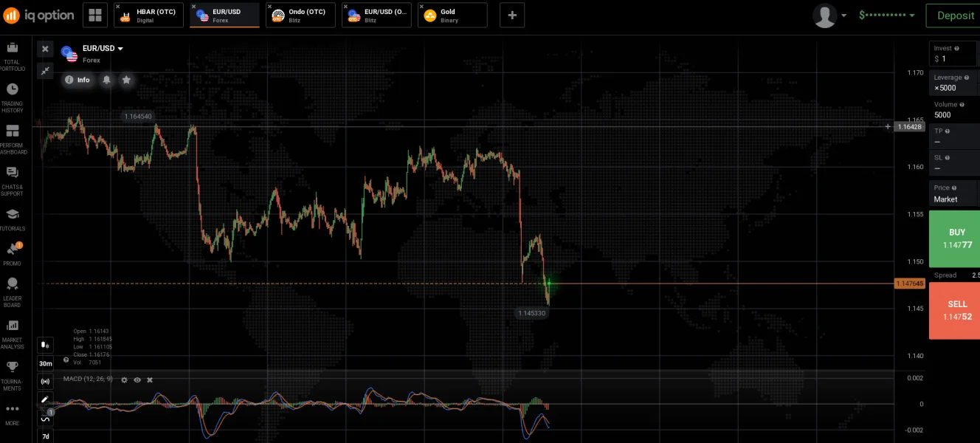Open MACD indicator settings gear

(x=124, y=380)
